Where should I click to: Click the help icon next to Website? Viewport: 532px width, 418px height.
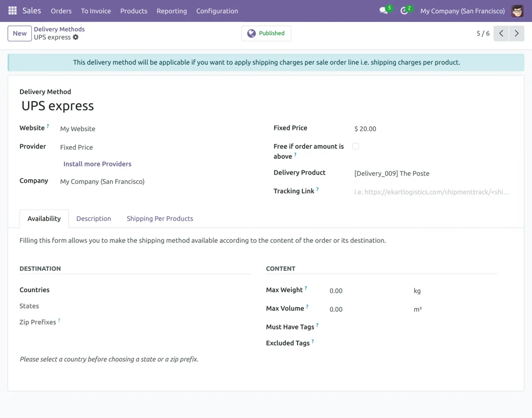48,126
